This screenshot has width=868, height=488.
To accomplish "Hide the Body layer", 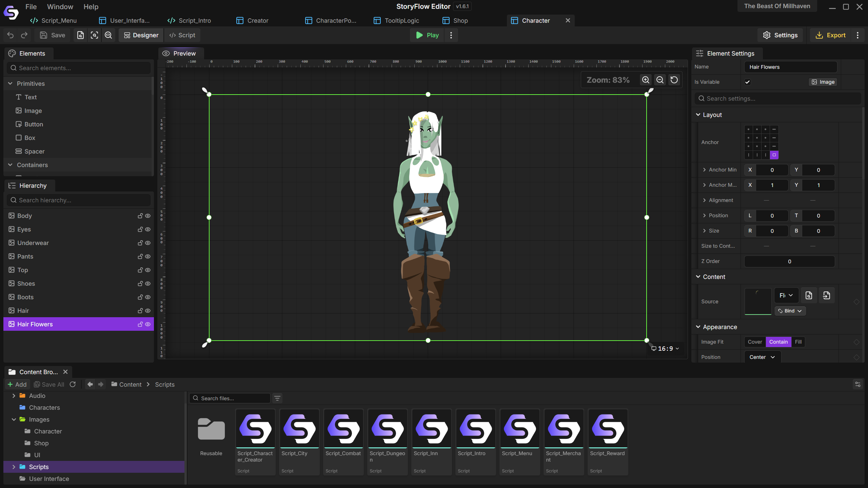I will click(x=148, y=216).
